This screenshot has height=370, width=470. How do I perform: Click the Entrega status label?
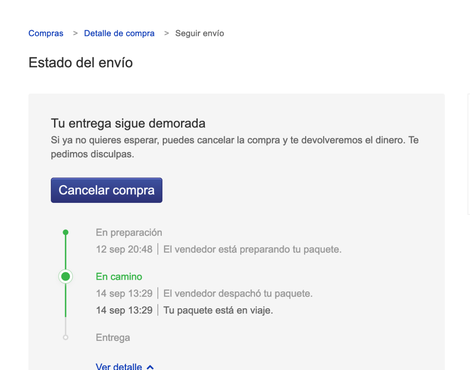[x=113, y=337]
